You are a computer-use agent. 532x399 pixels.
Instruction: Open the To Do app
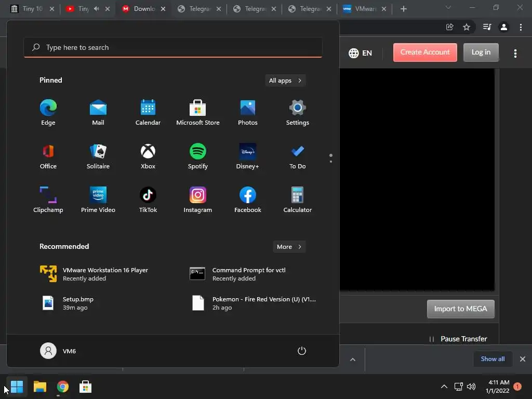(x=298, y=156)
